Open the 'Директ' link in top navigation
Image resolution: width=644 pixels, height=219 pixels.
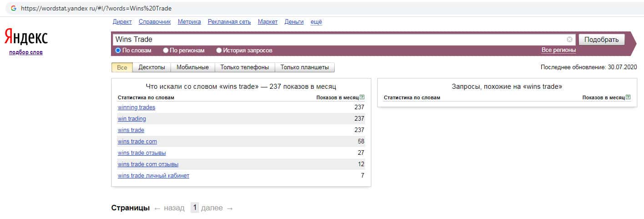[122, 22]
